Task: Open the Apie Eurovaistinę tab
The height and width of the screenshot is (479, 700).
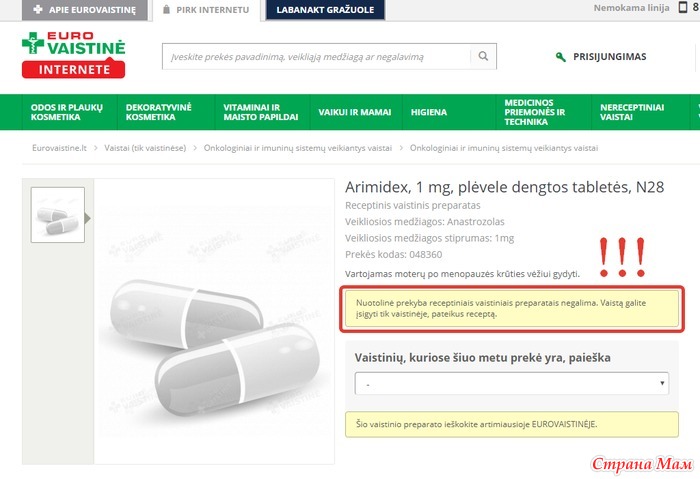Action: [x=85, y=10]
